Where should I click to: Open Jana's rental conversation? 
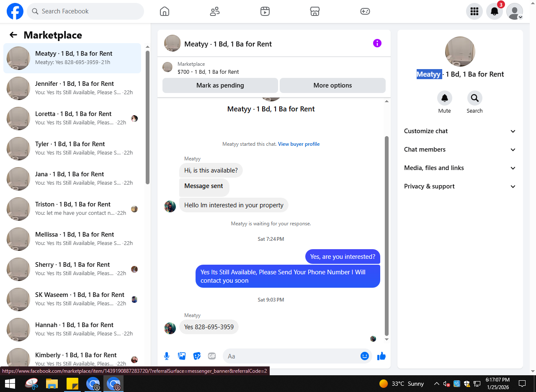click(72, 179)
